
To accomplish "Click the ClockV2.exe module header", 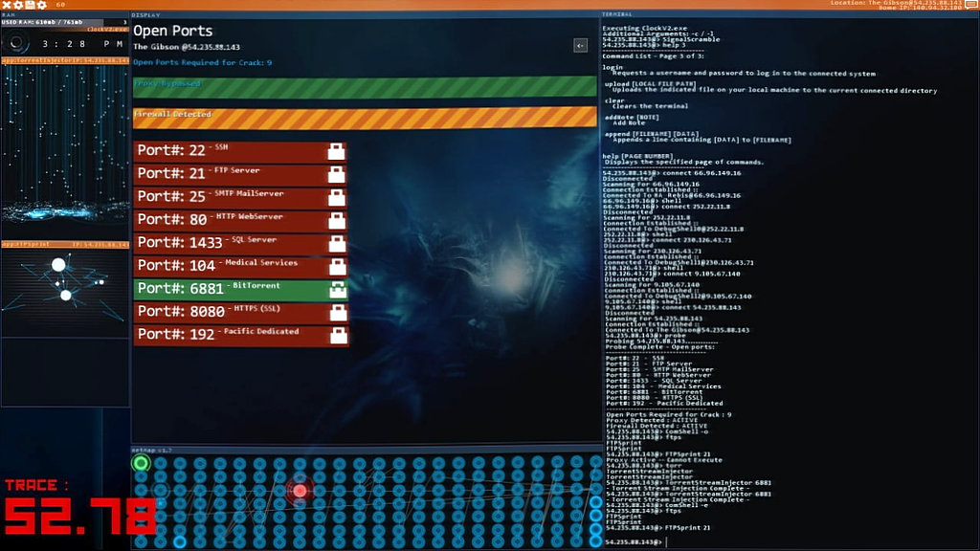I will tap(65, 30).
